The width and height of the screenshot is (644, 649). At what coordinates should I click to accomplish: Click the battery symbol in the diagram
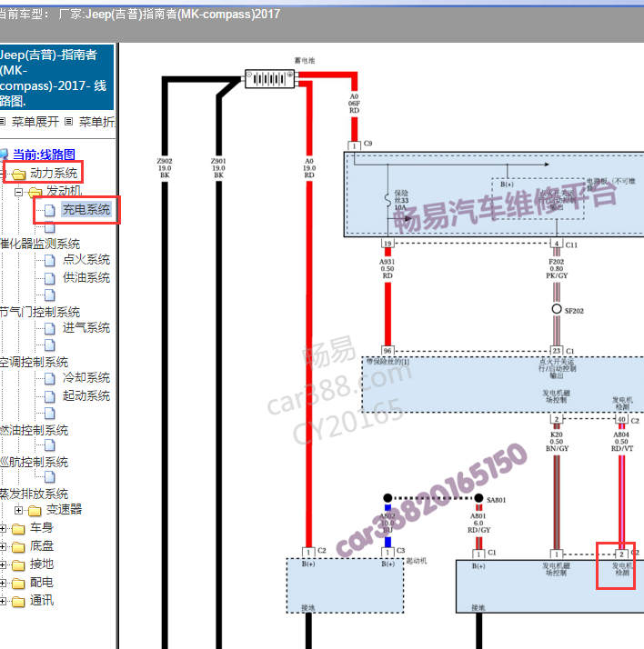[270, 79]
